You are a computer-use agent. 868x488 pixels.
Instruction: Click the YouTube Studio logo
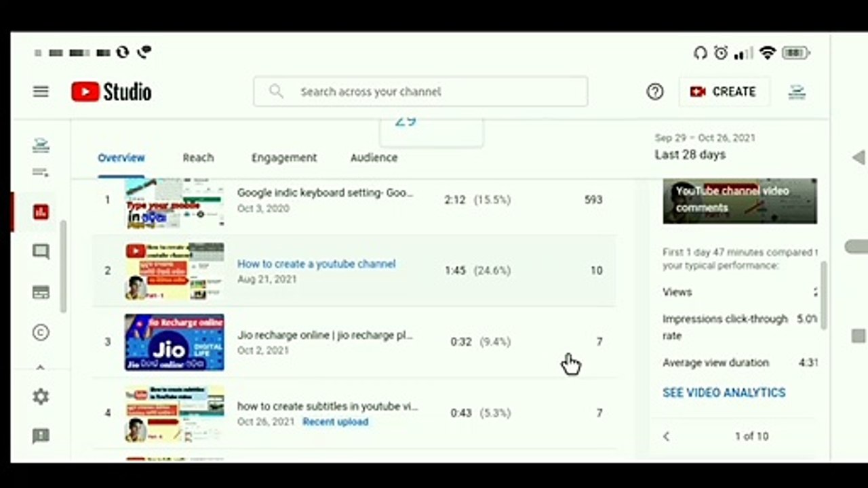point(111,91)
